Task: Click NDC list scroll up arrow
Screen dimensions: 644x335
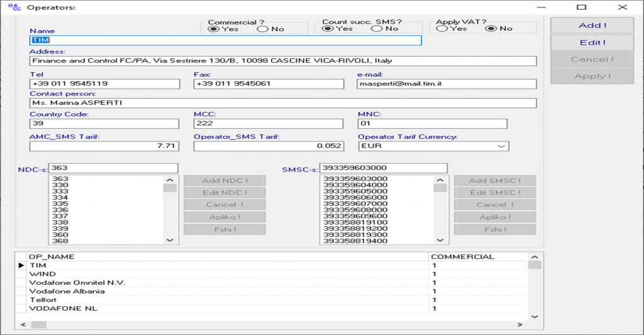Action: click(x=170, y=180)
